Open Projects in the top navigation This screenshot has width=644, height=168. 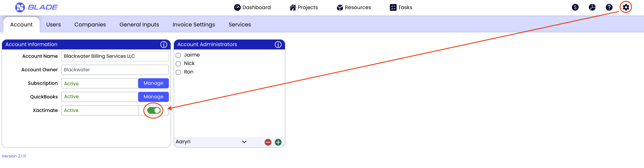(x=304, y=7)
